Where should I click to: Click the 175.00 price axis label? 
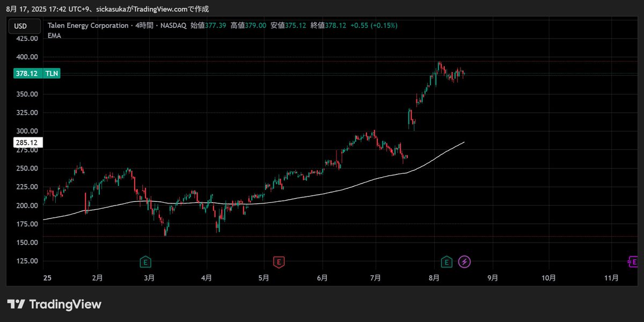[26, 224]
